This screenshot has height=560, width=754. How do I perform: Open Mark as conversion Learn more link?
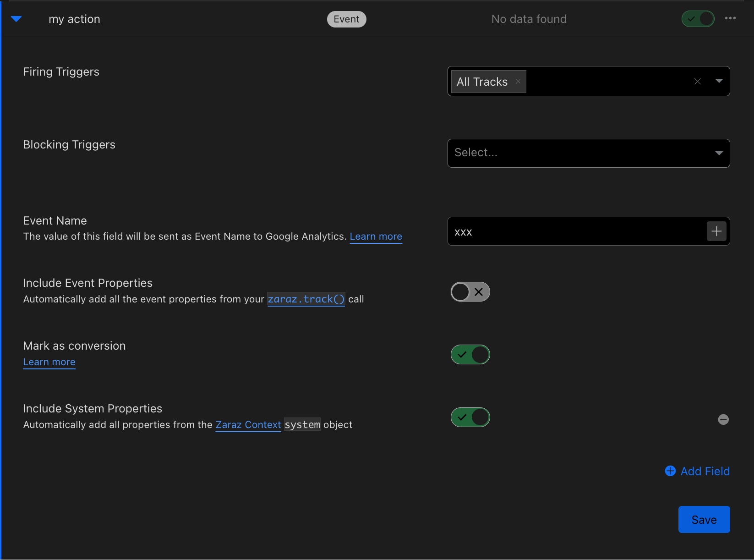coord(49,362)
